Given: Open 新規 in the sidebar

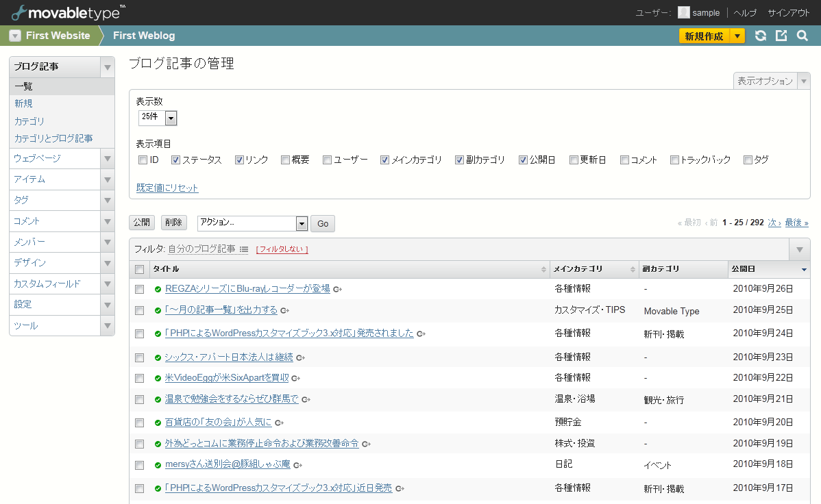Looking at the screenshot, I should coord(23,103).
